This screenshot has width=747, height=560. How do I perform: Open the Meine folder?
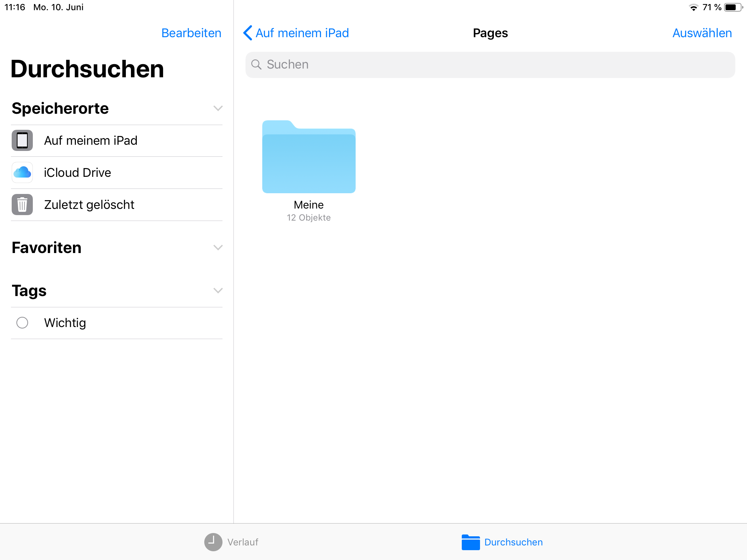(x=309, y=157)
